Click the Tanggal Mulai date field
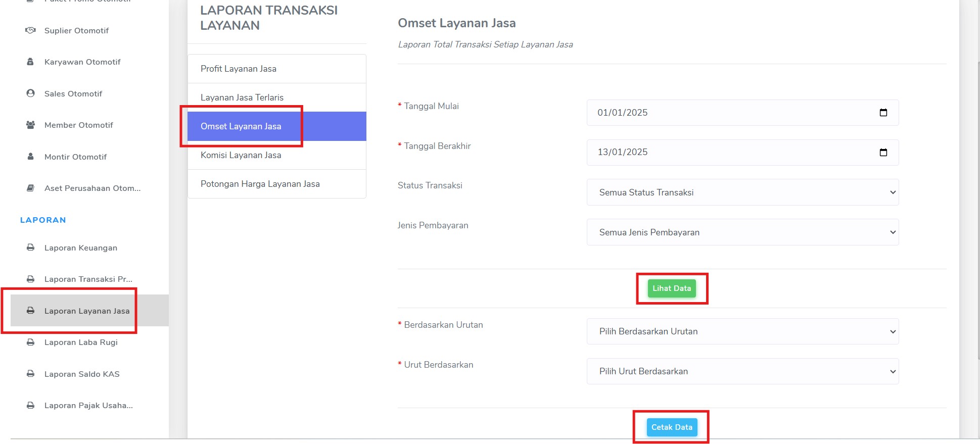 [742, 113]
